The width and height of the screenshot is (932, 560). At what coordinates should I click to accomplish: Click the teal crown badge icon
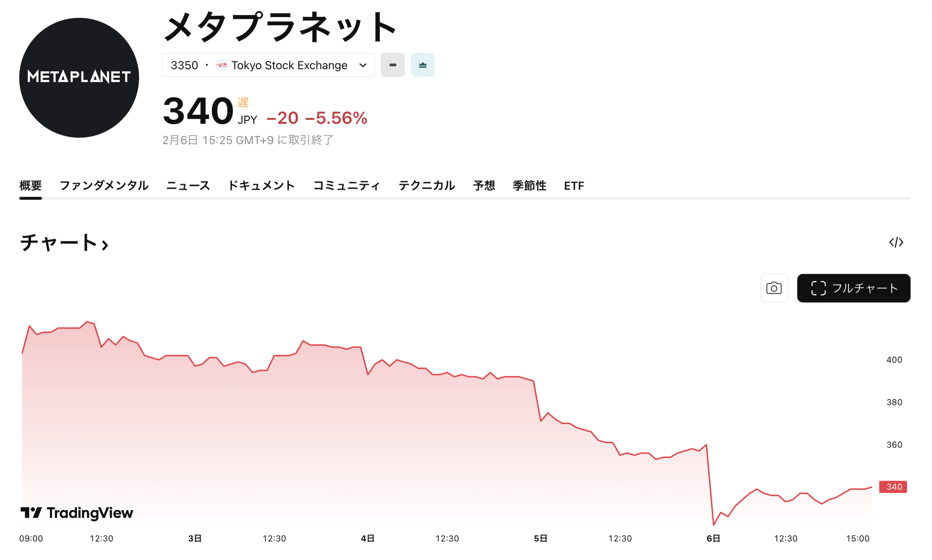pyautogui.click(x=423, y=65)
